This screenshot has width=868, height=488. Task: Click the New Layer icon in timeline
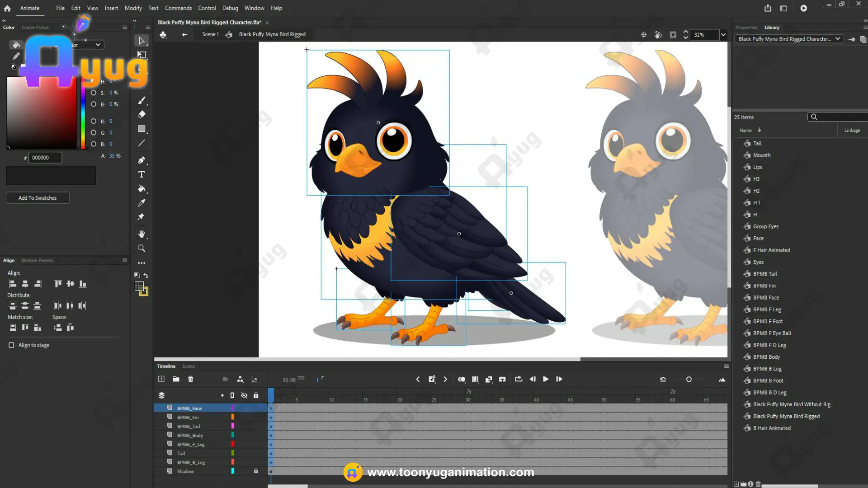tap(161, 379)
